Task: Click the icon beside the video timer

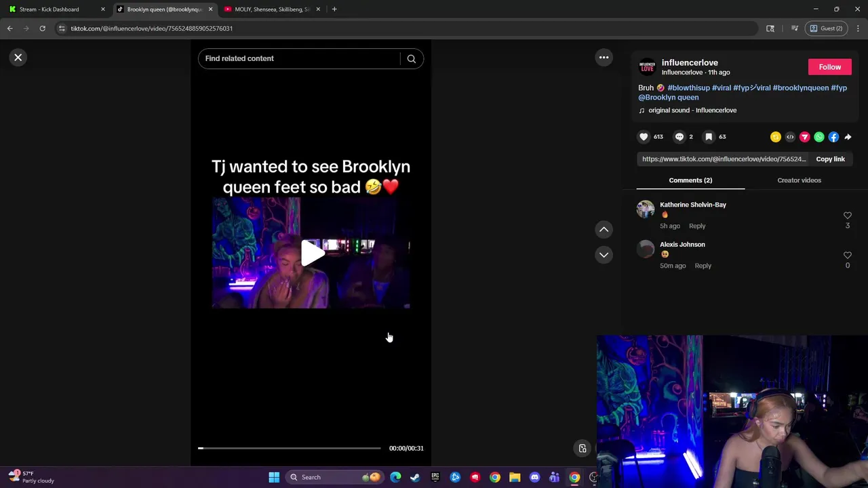Action: tap(582, 448)
